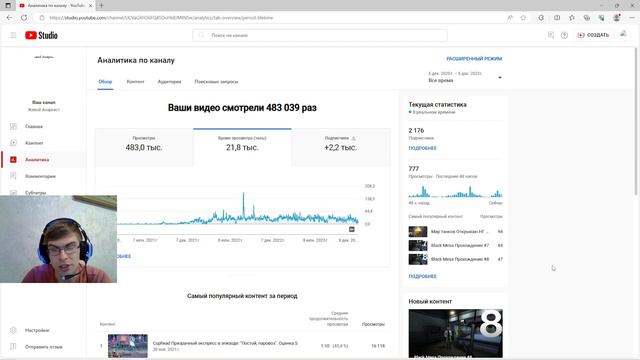Open the Комментарии icon in sidebar
The image size is (640, 360).
(13, 176)
